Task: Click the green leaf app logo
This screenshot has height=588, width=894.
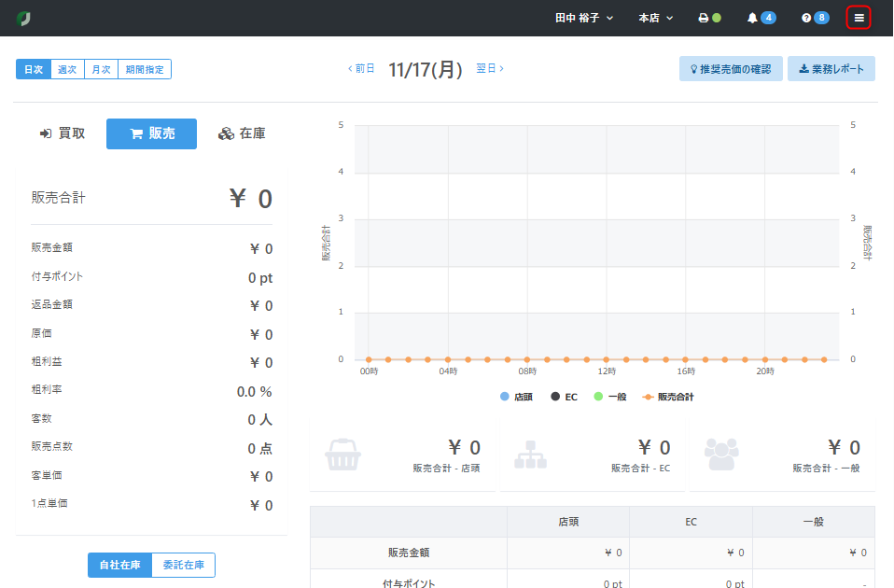Action: (23, 19)
